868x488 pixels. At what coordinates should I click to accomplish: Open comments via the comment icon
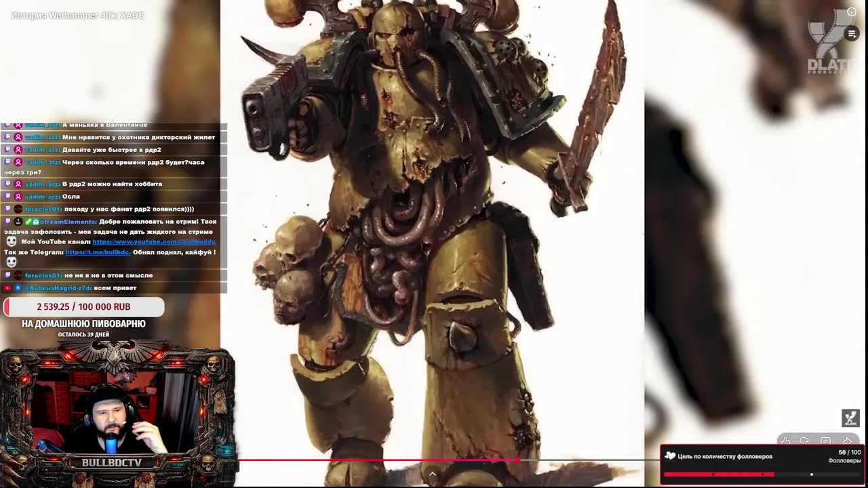click(x=825, y=441)
